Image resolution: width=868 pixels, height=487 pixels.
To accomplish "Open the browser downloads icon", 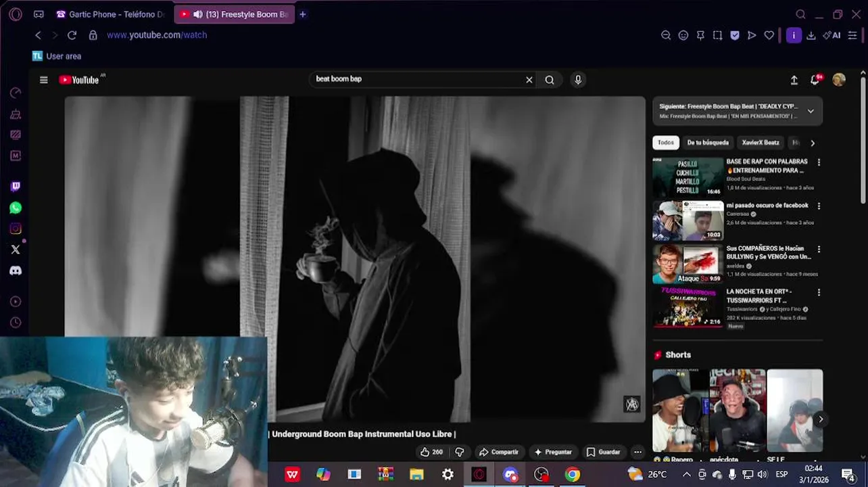I will point(811,35).
